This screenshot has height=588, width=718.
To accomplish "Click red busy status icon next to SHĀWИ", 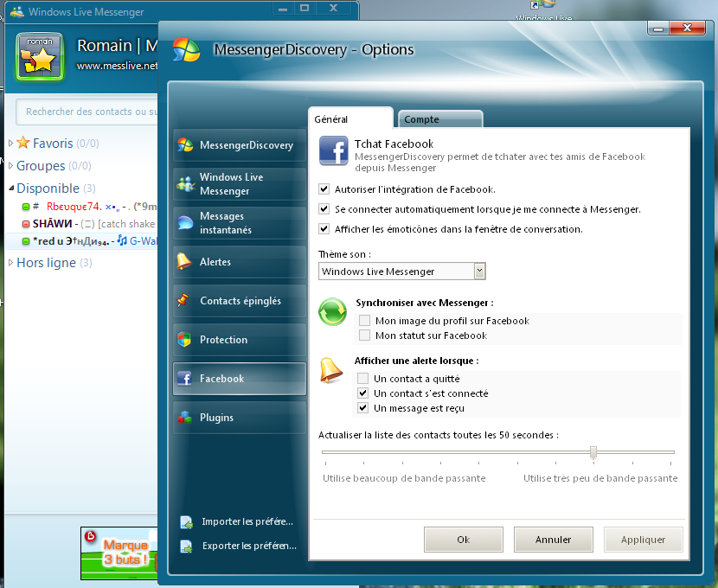I will coord(26,224).
